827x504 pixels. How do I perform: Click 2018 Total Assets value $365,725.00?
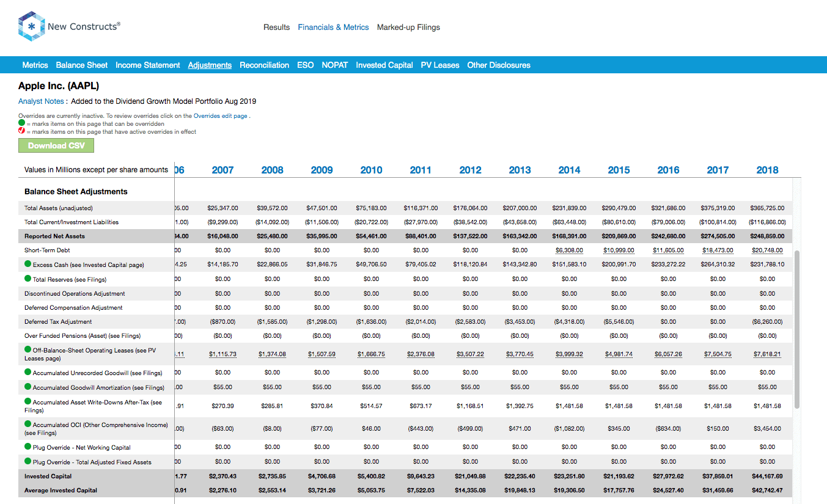click(x=767, y=208)
